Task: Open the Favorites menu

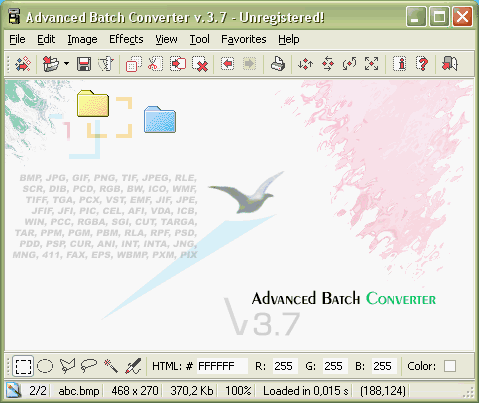Action: click(244, 39)
